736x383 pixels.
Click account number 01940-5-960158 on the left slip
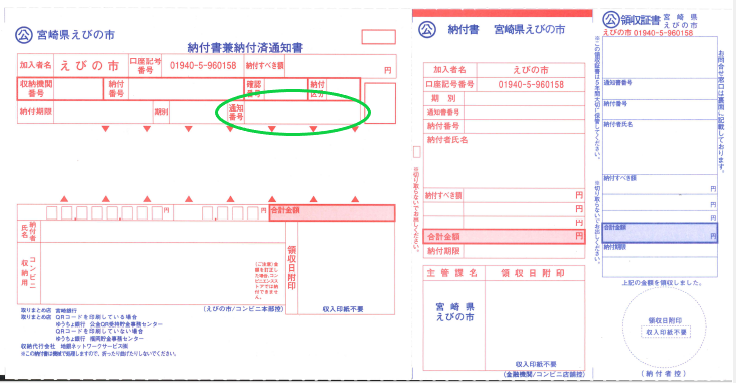pyautogui.click(x=203, y=66)
